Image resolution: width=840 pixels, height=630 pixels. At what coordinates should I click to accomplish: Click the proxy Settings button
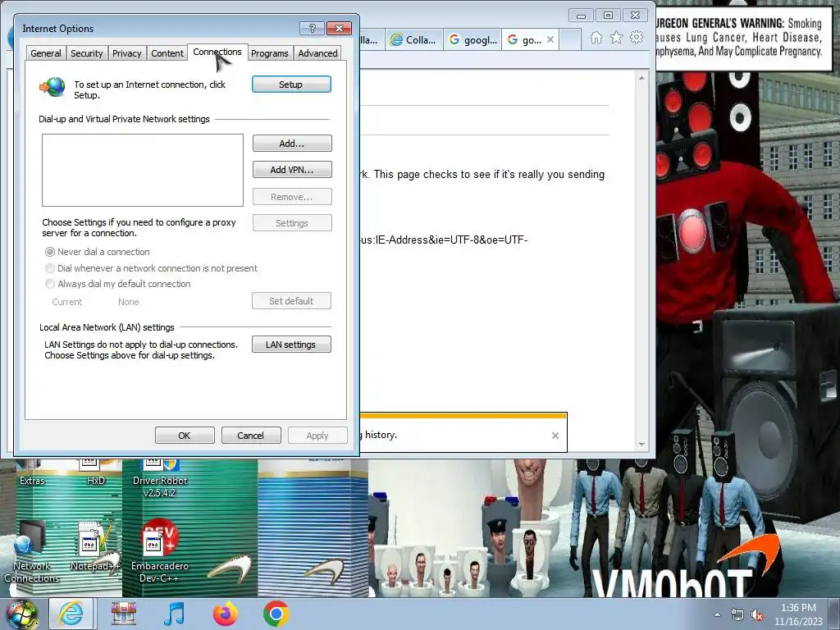[292, 222]
